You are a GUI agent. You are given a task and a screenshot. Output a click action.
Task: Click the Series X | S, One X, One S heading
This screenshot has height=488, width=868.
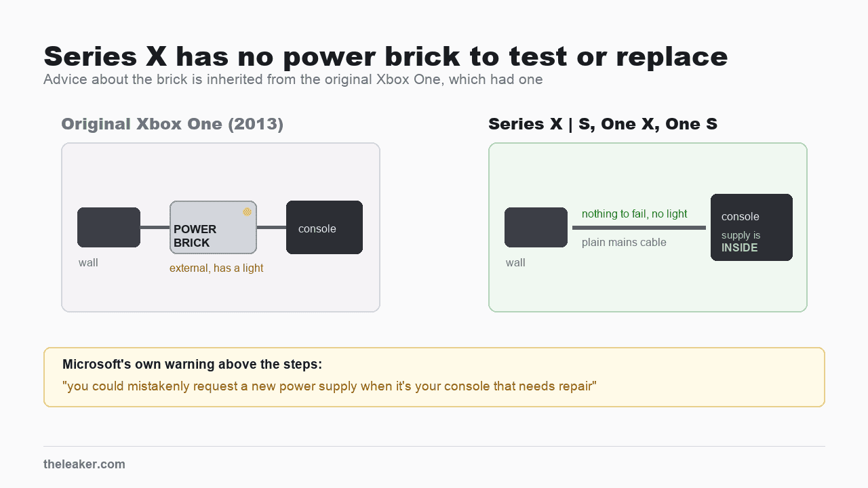click(603, 124)
